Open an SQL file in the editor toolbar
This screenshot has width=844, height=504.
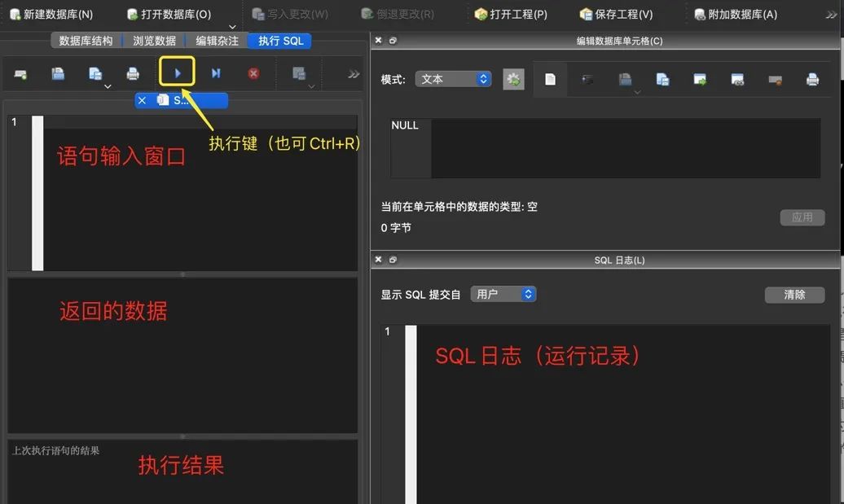click(58, 73)
